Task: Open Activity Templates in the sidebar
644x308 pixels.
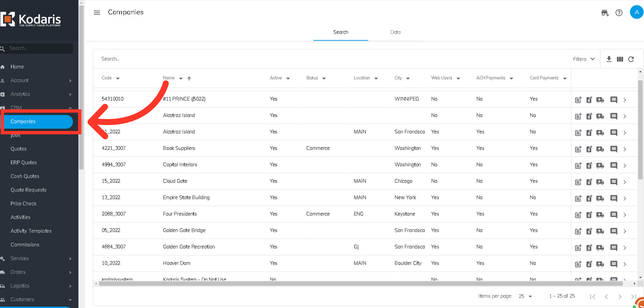Action: coord(31,231)
